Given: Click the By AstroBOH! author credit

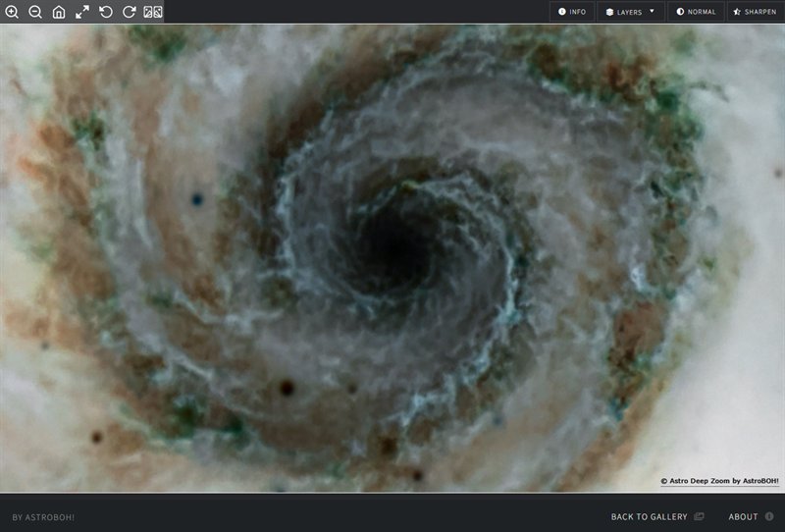Looking at the screenshot, I should pos(43,517).
